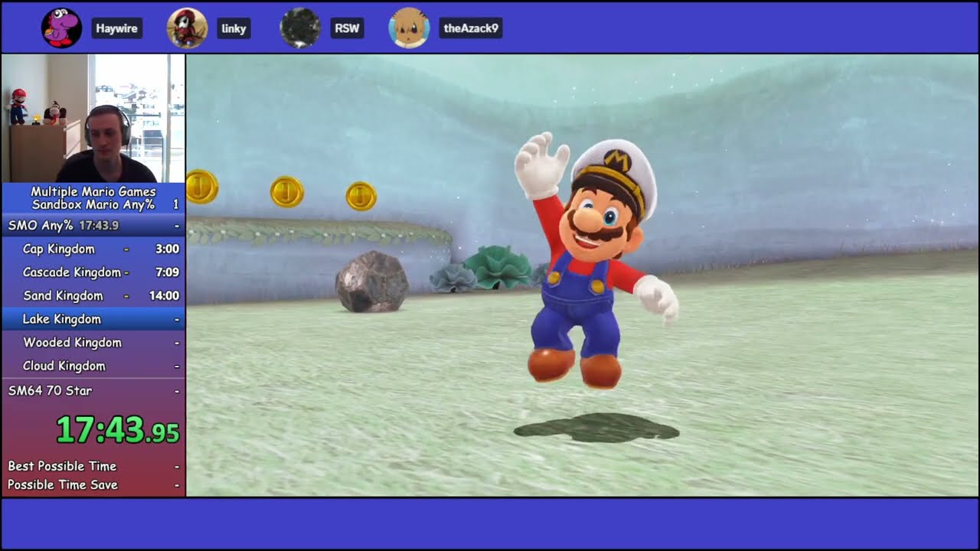The height and width of the screenshot is (551, 980).
Task: Select the SMO Any% split header
Action: tap(93, 225)
